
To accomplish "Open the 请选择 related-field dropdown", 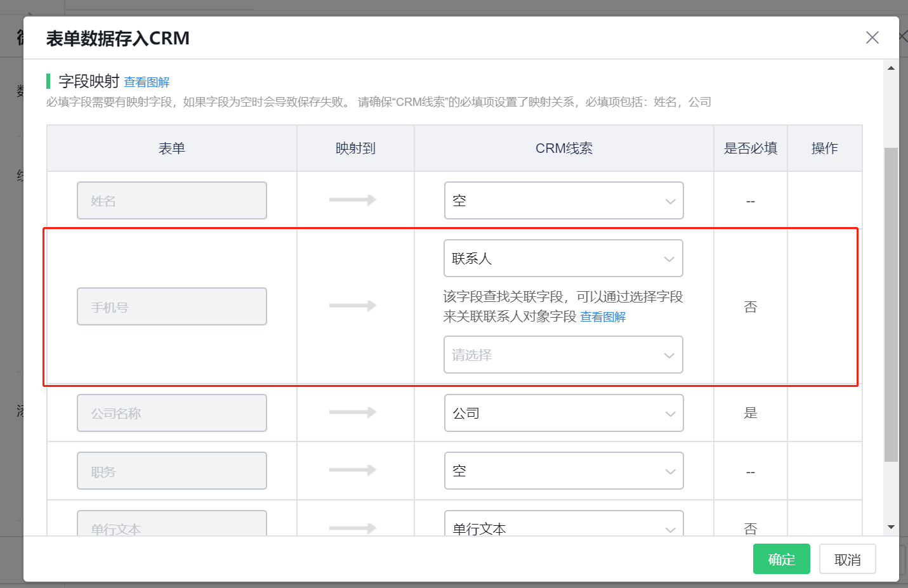I will [x=563, y=355].
